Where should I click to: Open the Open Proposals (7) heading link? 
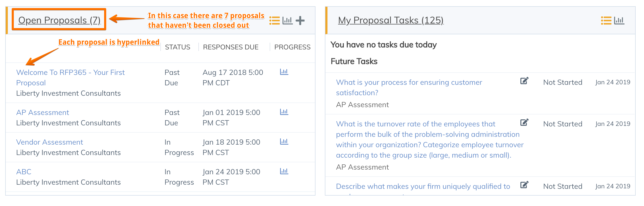click(59, 20)
